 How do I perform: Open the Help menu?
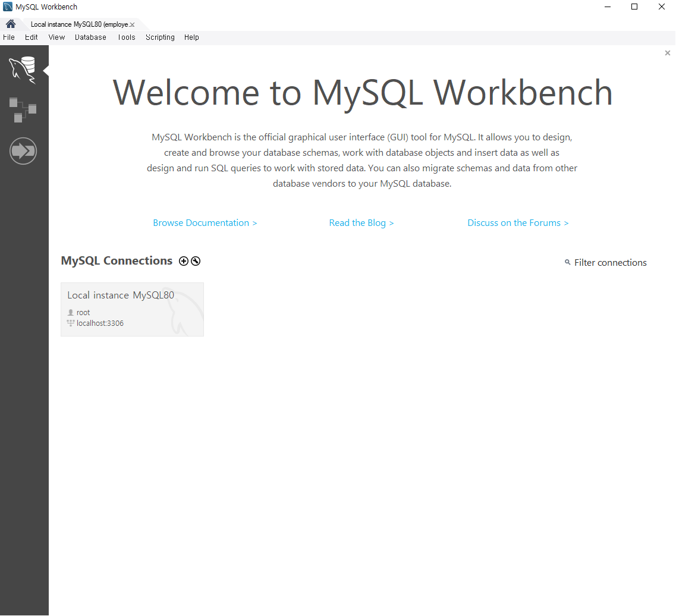pyautogui.click(x=191, y=37)
